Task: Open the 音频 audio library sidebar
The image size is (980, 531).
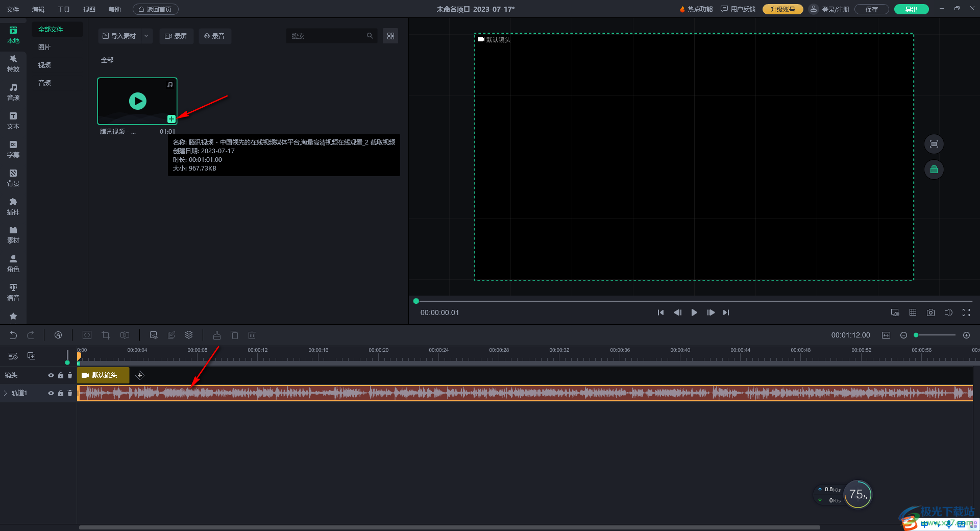Action: [x=13, y=92]
